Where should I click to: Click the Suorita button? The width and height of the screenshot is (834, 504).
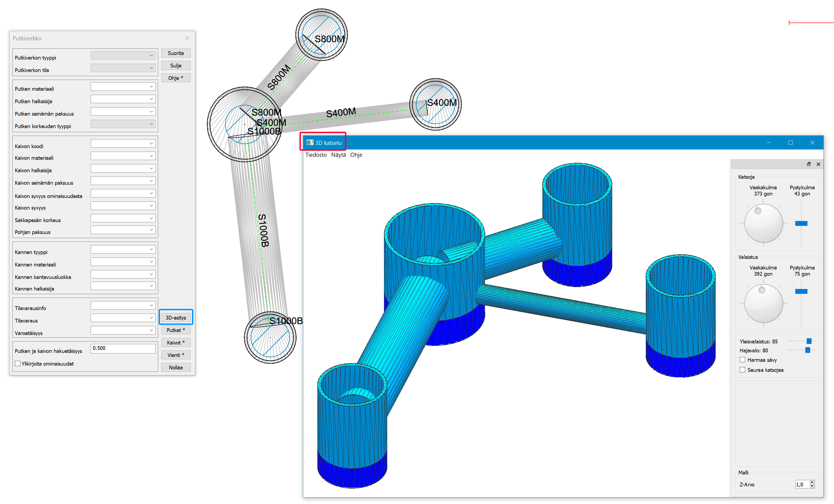click(x=176, y=53)
